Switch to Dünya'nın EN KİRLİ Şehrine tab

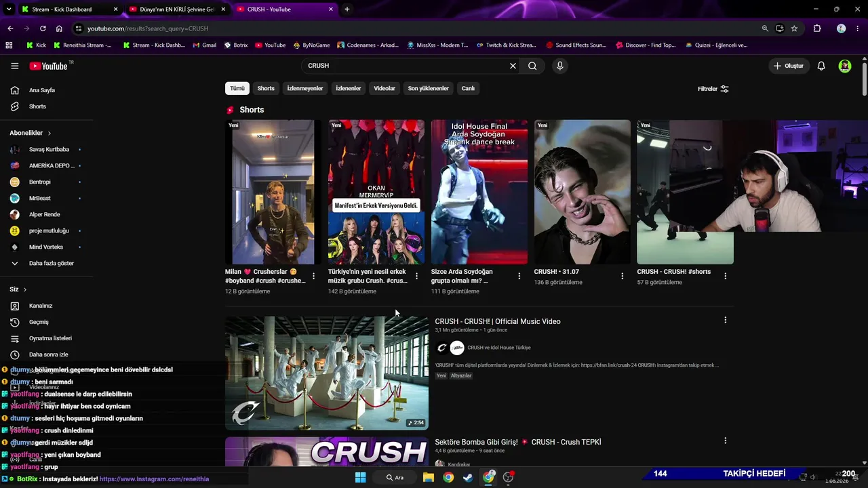(x=178, y=9)
